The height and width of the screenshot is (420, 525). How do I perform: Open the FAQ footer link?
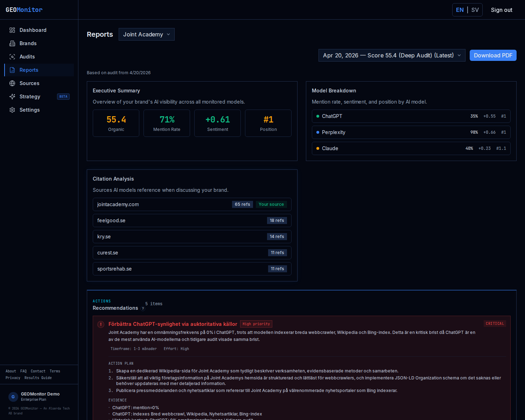click(23, 371)
